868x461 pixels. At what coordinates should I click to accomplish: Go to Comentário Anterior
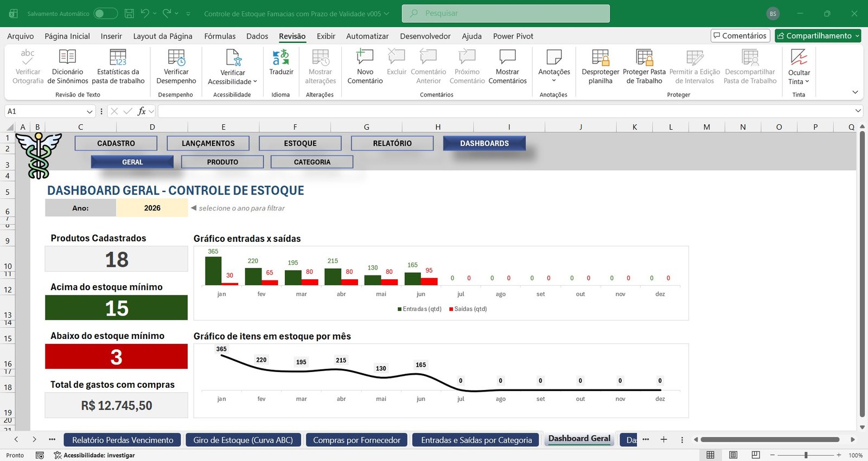[x=428, y=66]
